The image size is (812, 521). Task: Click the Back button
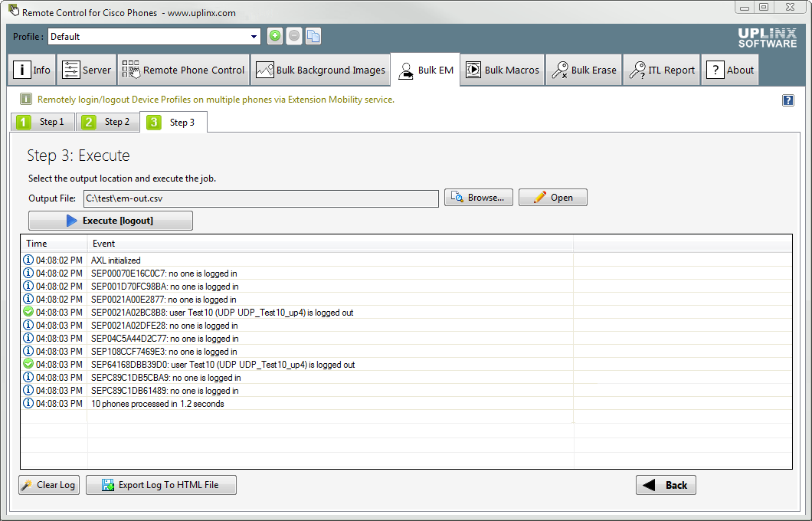click(x=666, y=485)
